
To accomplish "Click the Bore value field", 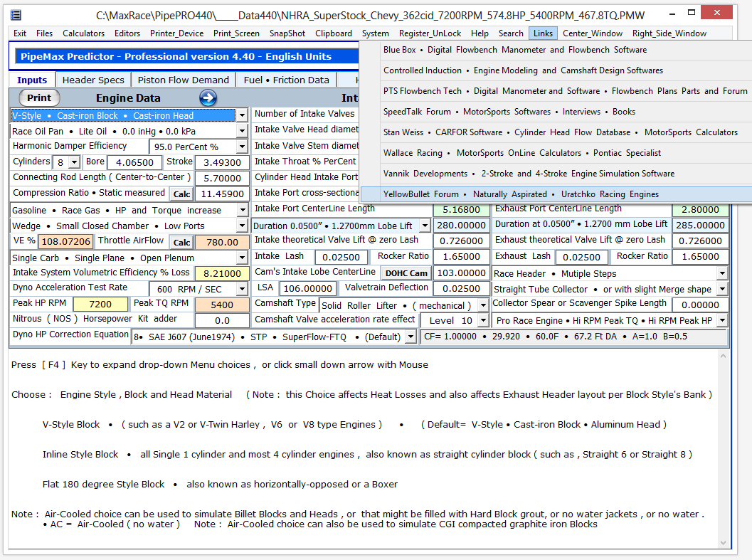I will [134, 163].
